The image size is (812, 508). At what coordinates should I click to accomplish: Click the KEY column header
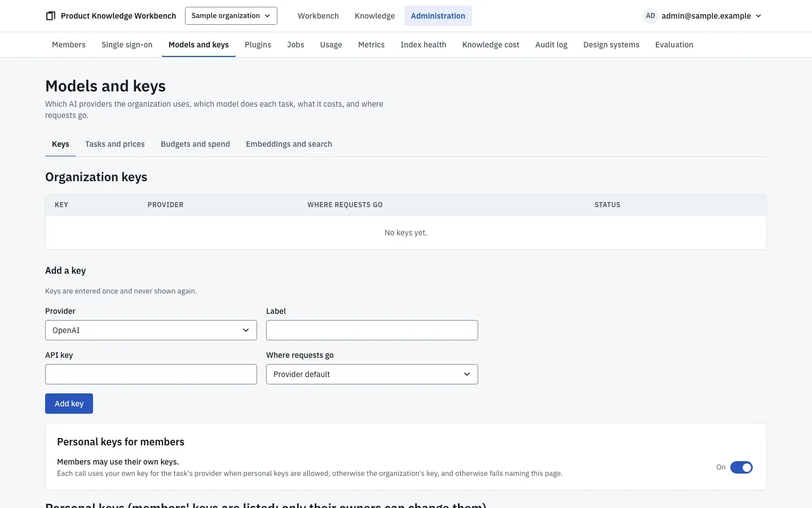click(x=61, y=205)
